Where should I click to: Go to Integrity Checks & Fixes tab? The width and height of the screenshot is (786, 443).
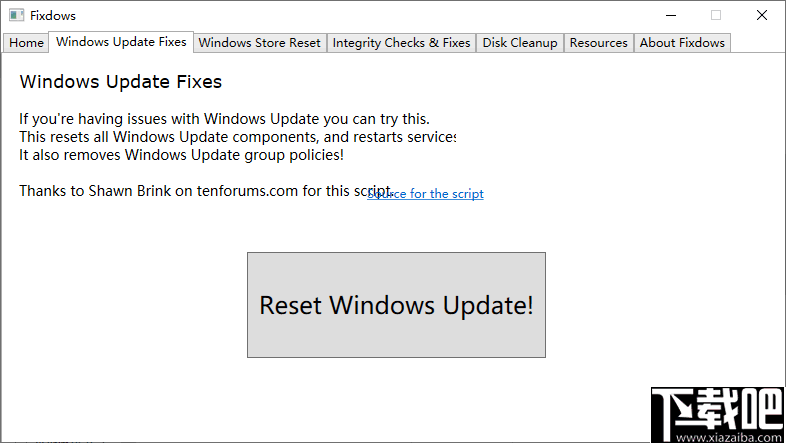[401, 43]
